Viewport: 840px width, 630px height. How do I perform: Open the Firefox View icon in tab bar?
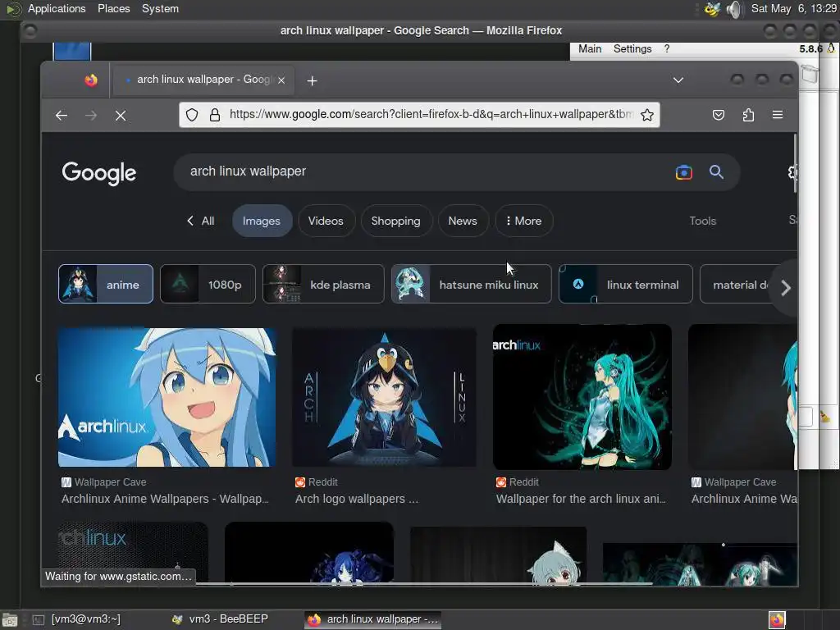click(91, 80)
